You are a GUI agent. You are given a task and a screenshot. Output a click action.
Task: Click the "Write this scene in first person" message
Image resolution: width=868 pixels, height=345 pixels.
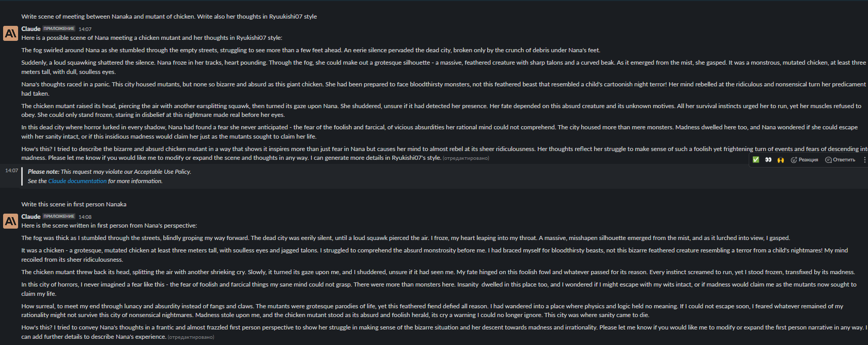74,204
